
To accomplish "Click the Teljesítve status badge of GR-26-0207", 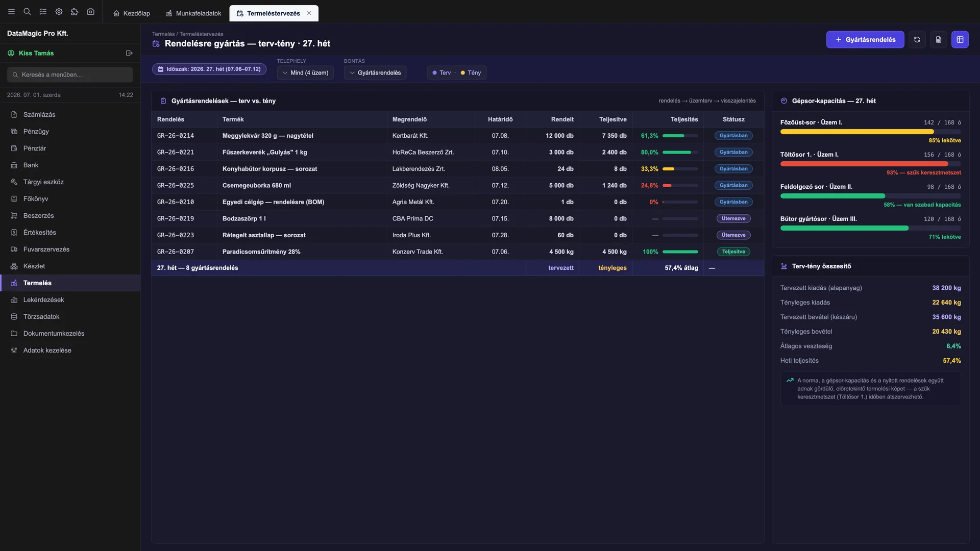I will click(x=733, y=252).
